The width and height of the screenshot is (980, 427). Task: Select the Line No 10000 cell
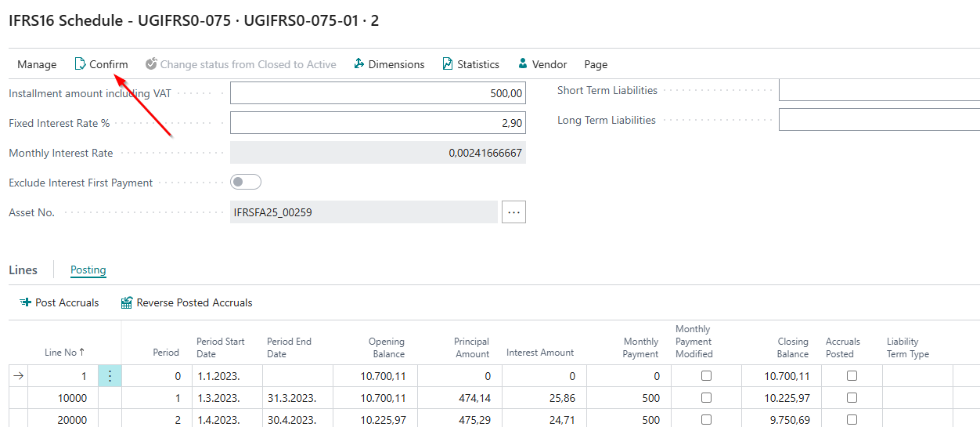pos(64,398)
